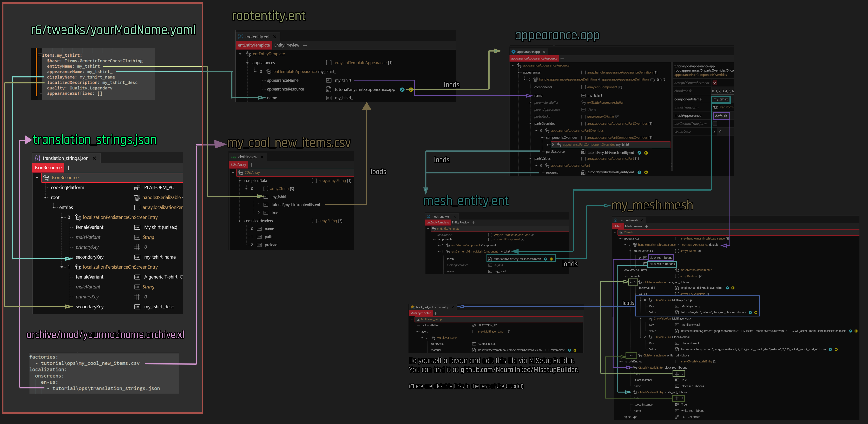Collapse the compiledData array in clothing.csv

(240, 181)
